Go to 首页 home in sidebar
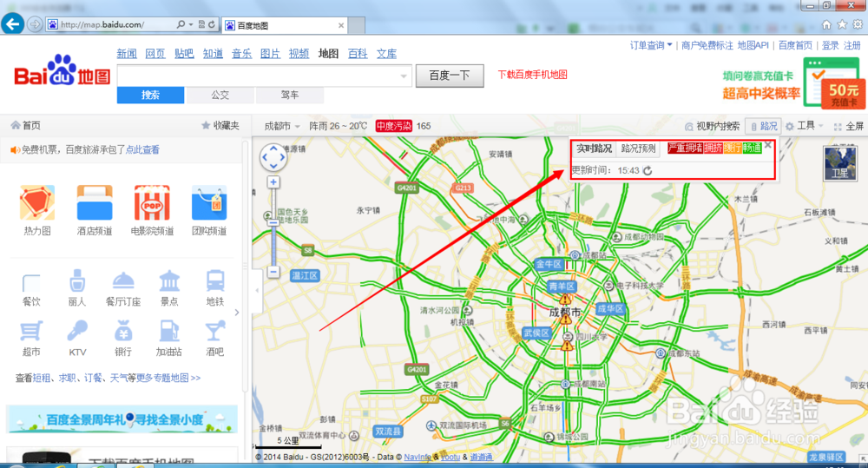Image resolution: width=868 pixels, height=468 pixels. (26, 126)
